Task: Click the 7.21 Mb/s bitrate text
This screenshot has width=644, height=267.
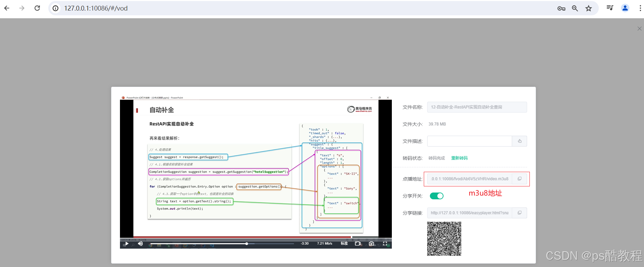Action: click(325, 244)
